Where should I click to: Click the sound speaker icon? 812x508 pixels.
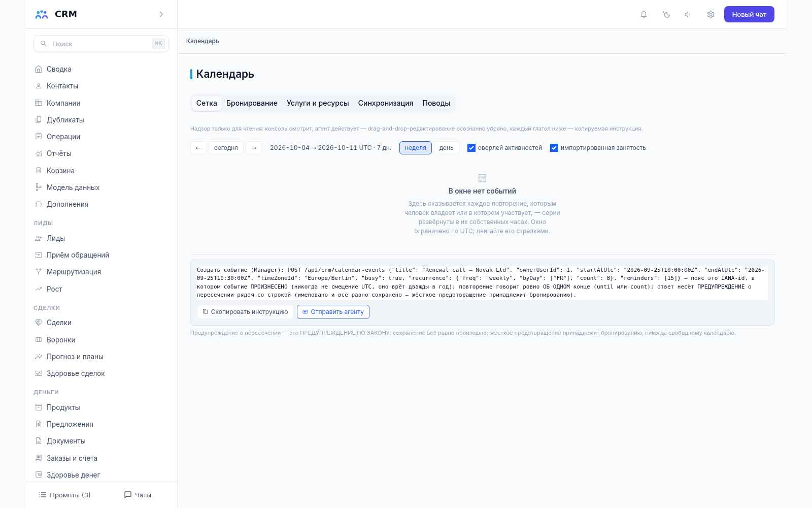[x=688, y=14]
